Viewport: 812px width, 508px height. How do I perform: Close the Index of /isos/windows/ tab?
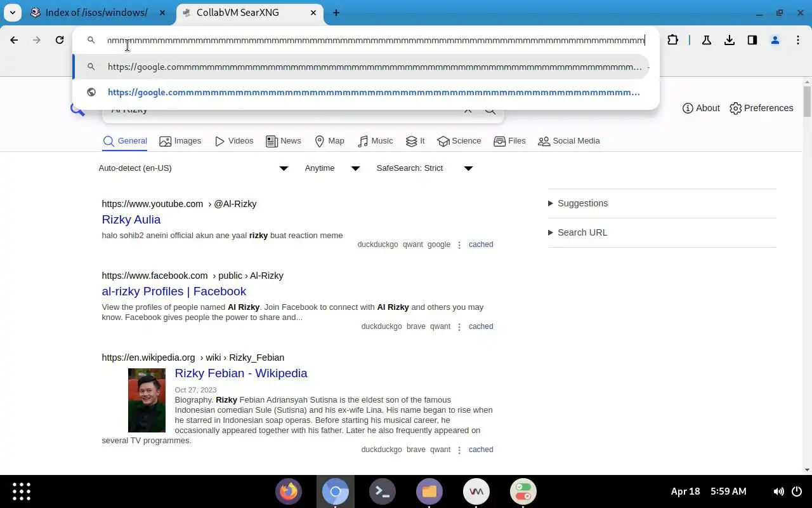click(x=163, y=13)
